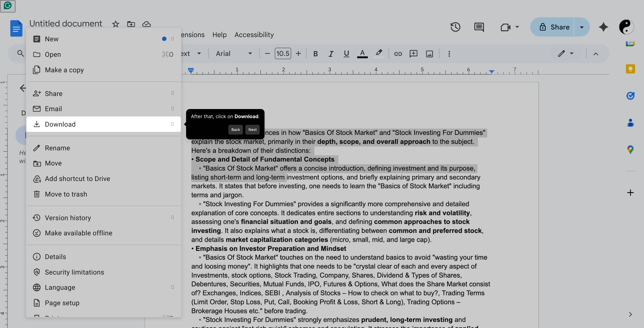This screenshot has height=328, width=644.
Task: Expand the Version history submenu
Action: 103,218
